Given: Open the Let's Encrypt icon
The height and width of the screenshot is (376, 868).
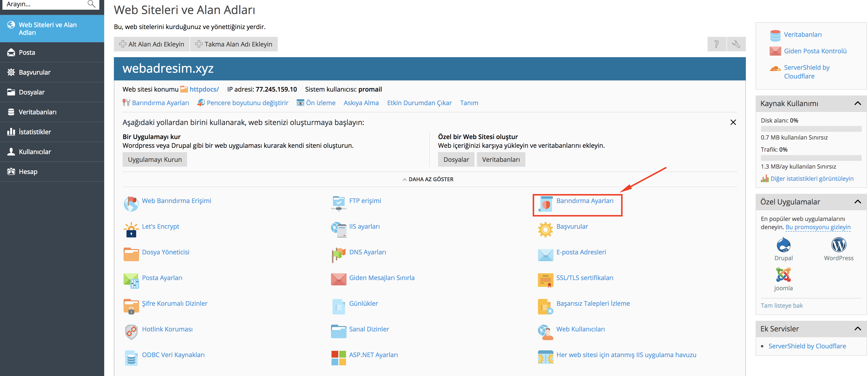Looking at the screenshot, I should point(131,230).
